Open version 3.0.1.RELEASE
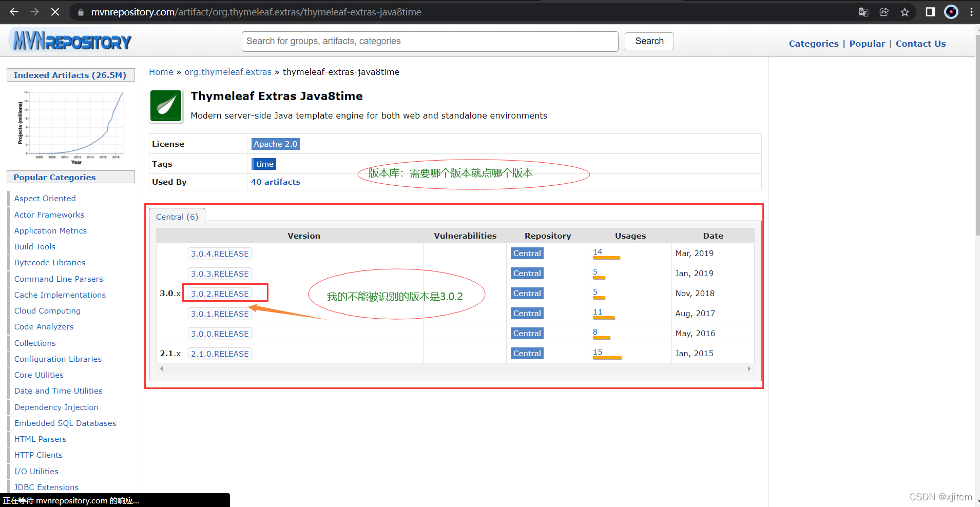The width and height of the screenshot is (980, 507). click(220, 314)
